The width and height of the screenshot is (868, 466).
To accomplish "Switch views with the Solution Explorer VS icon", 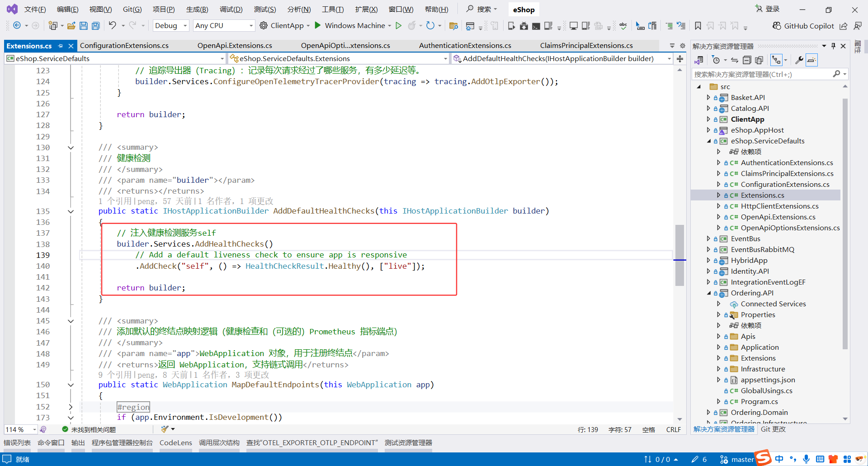I will [699, 60].
